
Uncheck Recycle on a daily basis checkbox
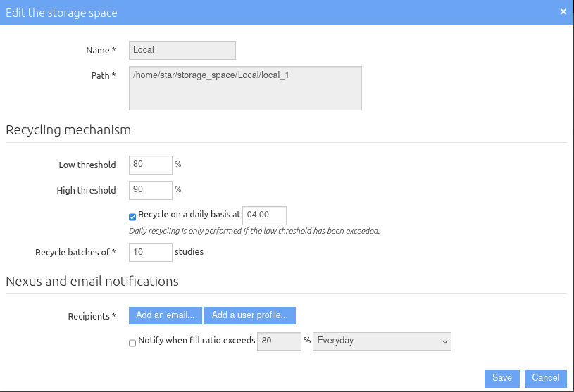click(x=132, y=217)
